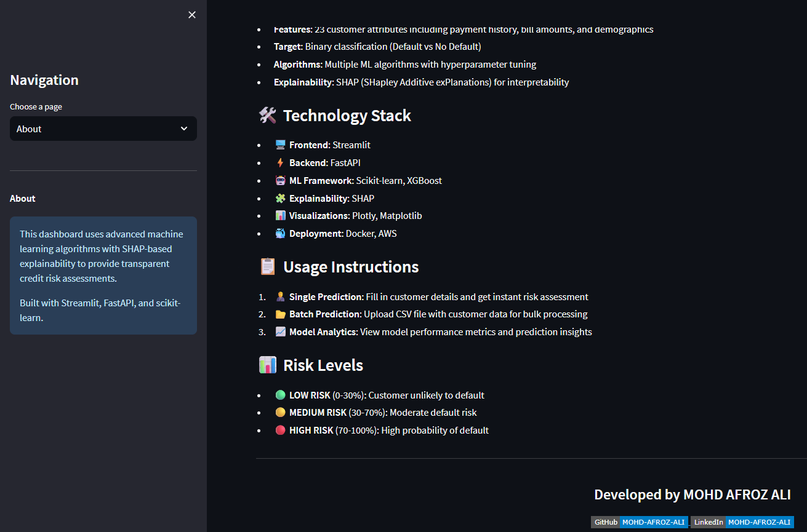Click the red circle for HIGH RISK
This screenshot has height=532, width=807.
coord(281,431)
